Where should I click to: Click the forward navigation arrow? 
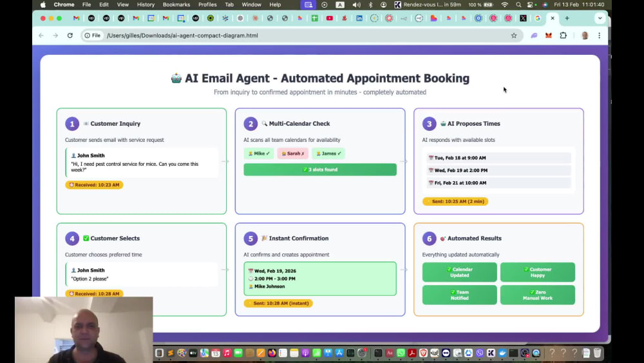[x=55, y=35]
